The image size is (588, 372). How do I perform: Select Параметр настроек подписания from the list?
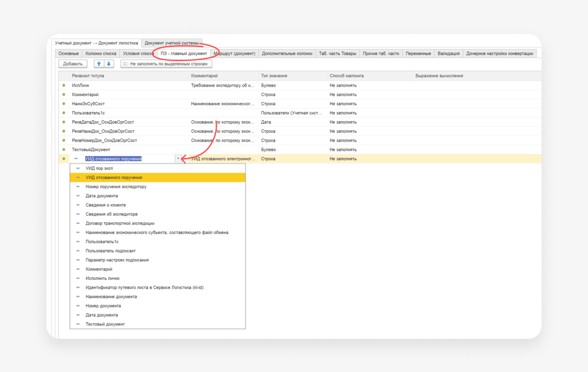coord(158,260)
